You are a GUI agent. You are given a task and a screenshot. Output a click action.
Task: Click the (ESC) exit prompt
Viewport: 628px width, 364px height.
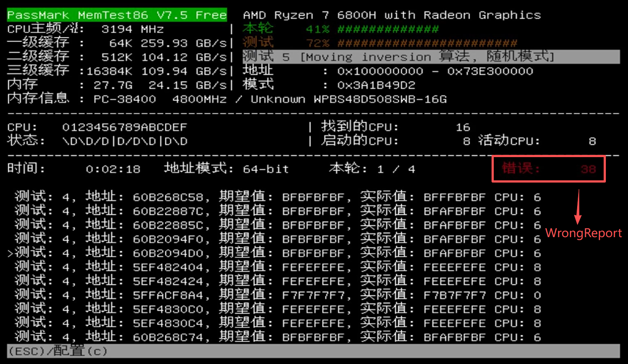point(28,351)
